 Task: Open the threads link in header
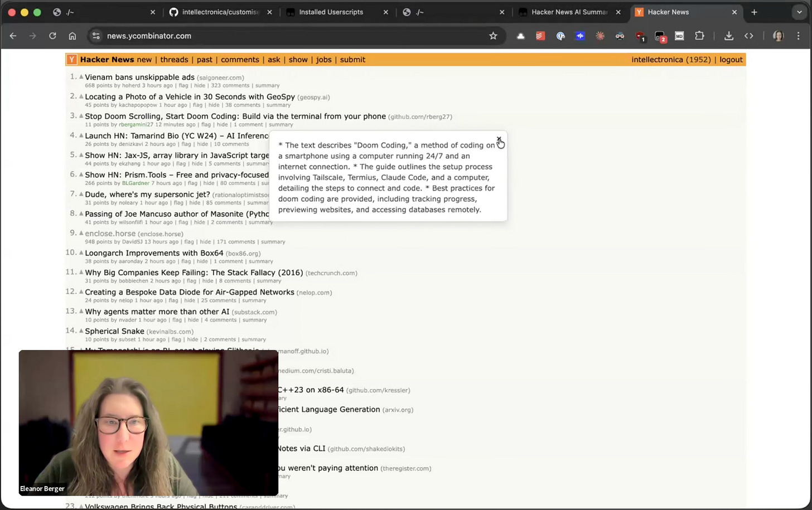tap(174, 60)
